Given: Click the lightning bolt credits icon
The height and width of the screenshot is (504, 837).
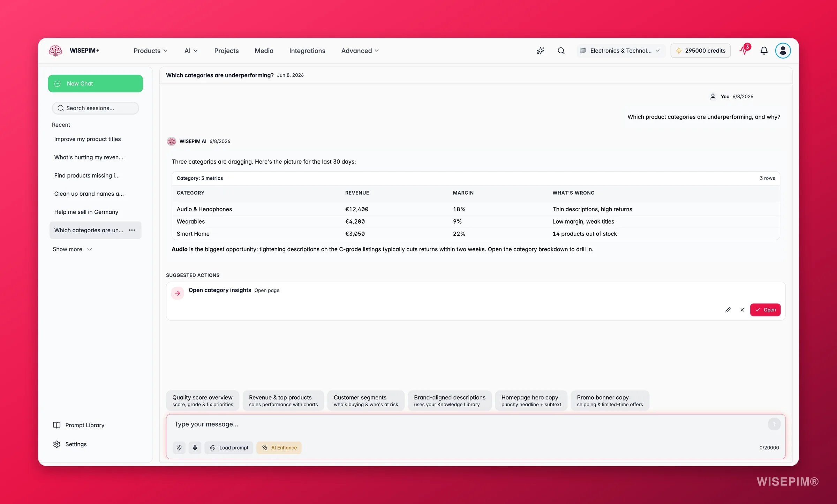Looking at the screenshot, I should tap(679, 51).
